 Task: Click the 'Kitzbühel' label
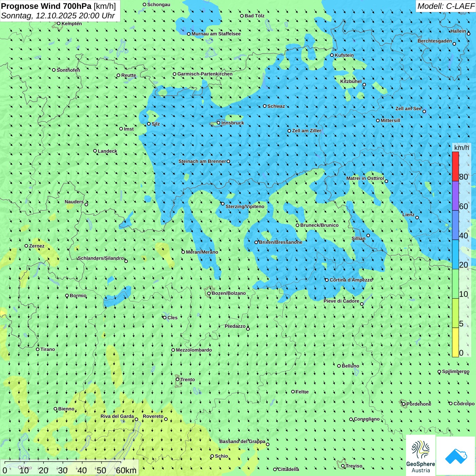pos(351,81)
